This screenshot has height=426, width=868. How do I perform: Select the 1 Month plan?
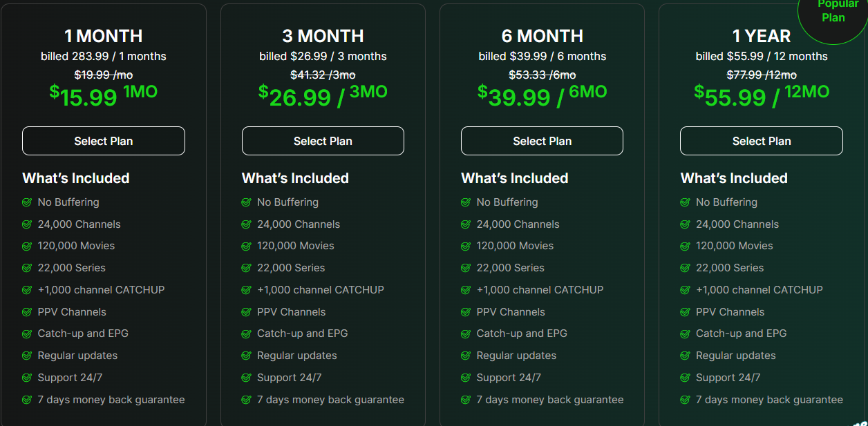(104, 141)
